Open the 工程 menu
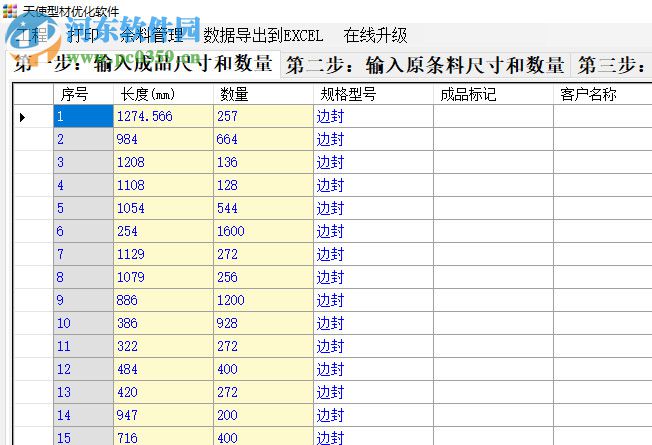 pos(32,35)
